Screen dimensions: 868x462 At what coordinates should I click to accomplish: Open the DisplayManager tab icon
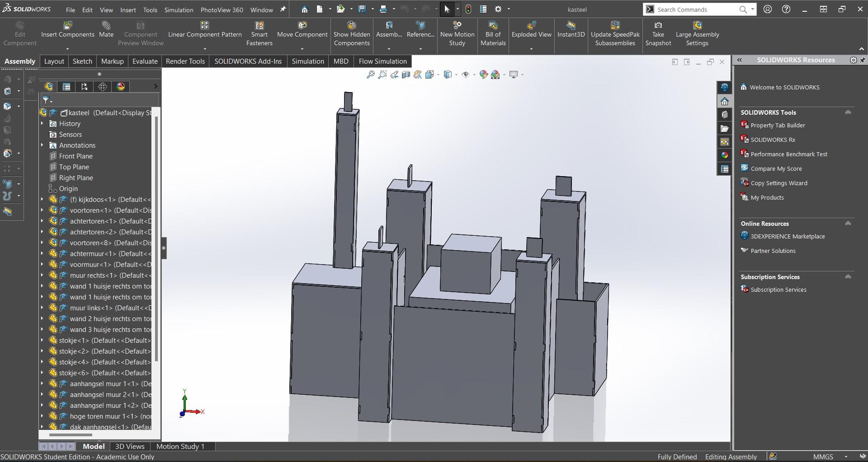(x=121, y=87)
